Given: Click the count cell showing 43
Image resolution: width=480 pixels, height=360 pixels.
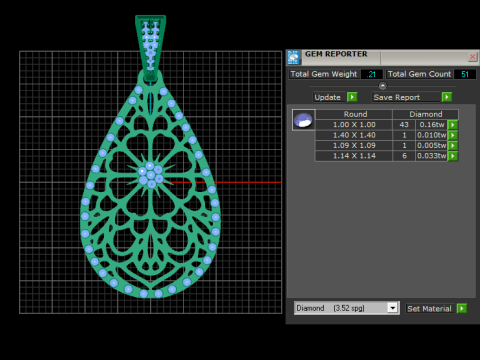Looking at the screenshot, I should 404,125.
